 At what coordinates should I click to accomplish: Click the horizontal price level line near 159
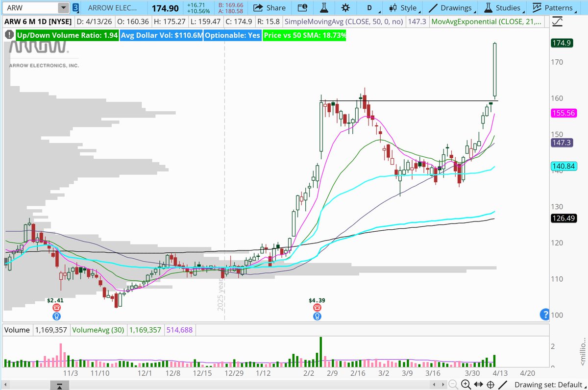[x=409, y=101]
